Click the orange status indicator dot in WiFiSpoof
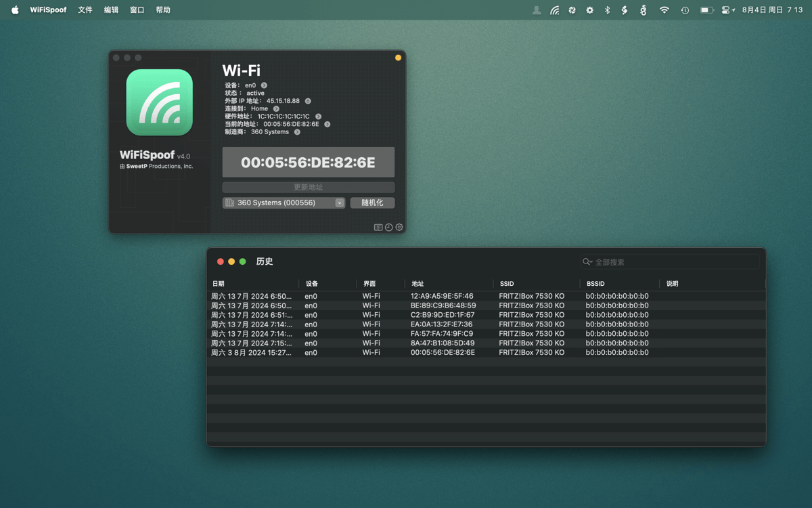Image resolution: width=812 pixels, height=508 pixels. (398, 58)
